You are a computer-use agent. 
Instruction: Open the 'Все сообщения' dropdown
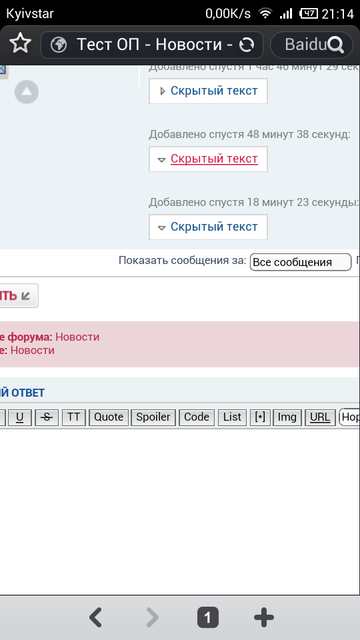300,262
